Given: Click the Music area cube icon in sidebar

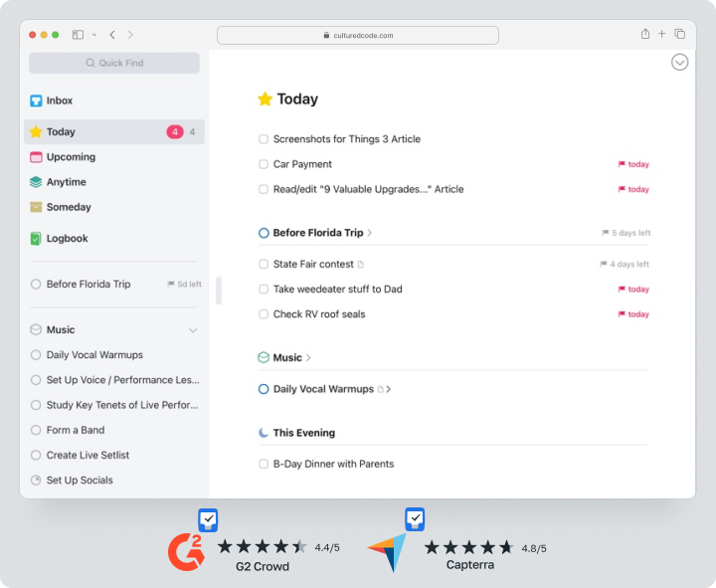Looking at the screenshot, I should point(36,330).
